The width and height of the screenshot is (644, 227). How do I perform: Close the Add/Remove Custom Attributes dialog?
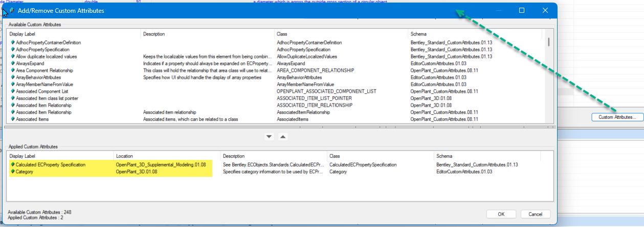tap(545, 10)
